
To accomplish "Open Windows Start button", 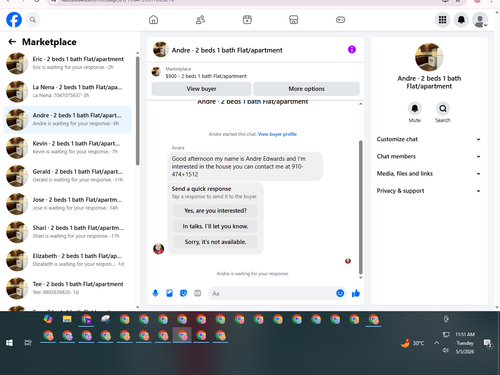I will (9, 343).
